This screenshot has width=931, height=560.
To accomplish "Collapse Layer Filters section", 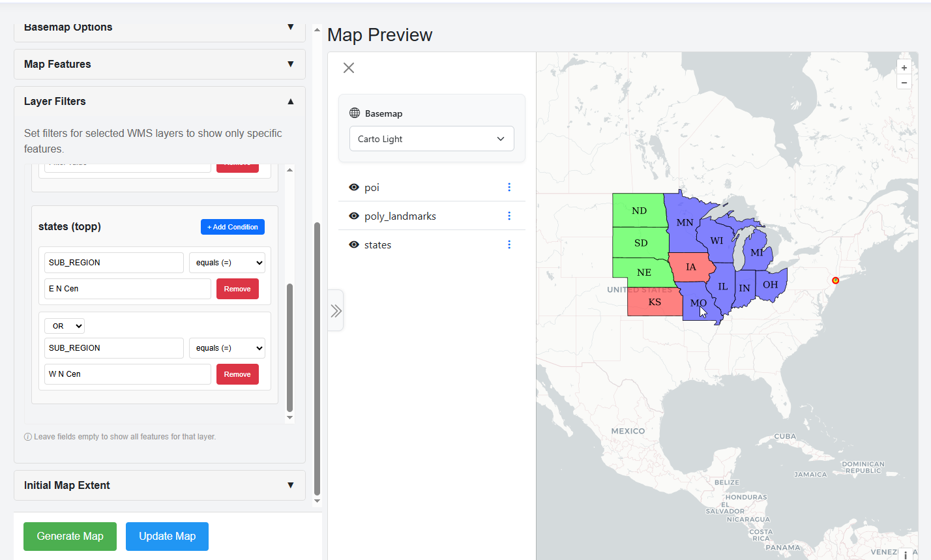I will [160, 101].
